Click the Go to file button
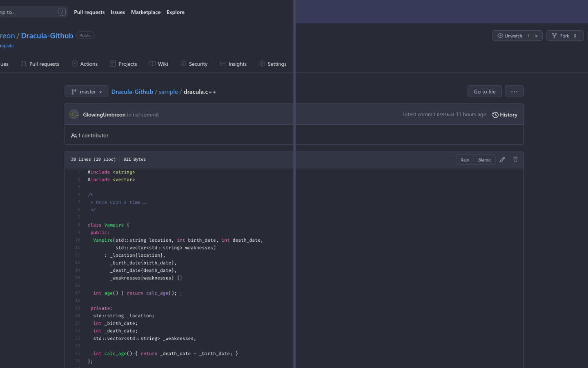The image size is (588, 368). (484, 91)
